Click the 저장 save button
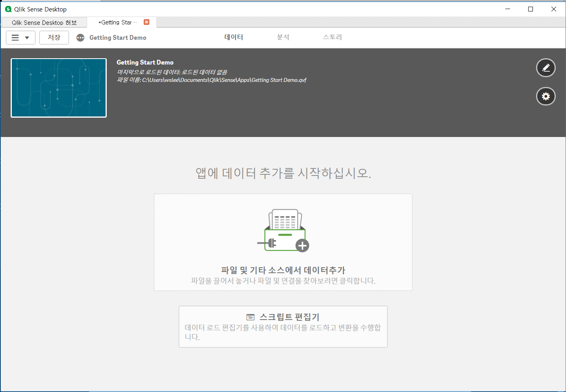Screen dimensions: 566x392 click(x=54, y=38)
